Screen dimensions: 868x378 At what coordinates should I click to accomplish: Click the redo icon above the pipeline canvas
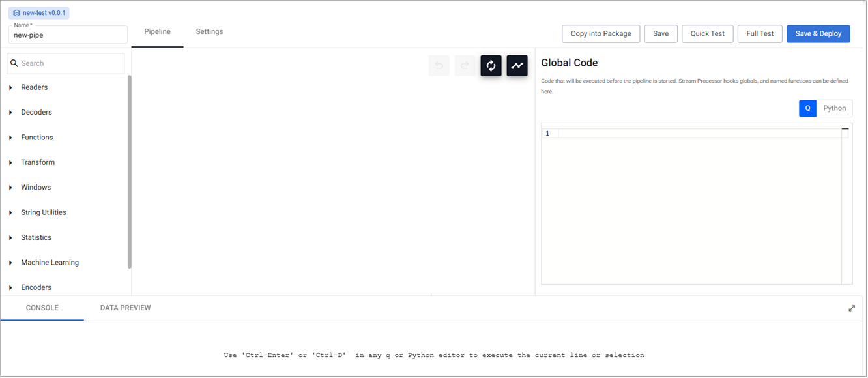[x=465, y=65]
